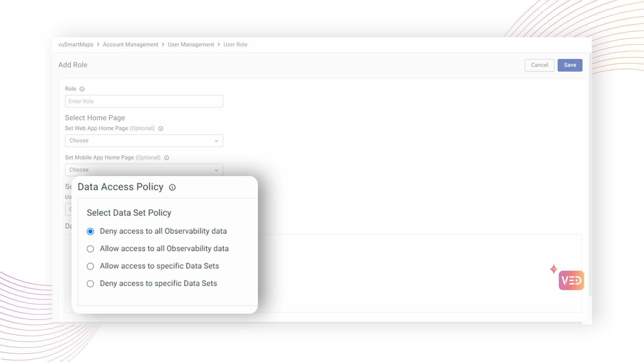644x362 pixels.
Task: Go to vuSmartMaps breadcrumb
Action: (76, 45)
